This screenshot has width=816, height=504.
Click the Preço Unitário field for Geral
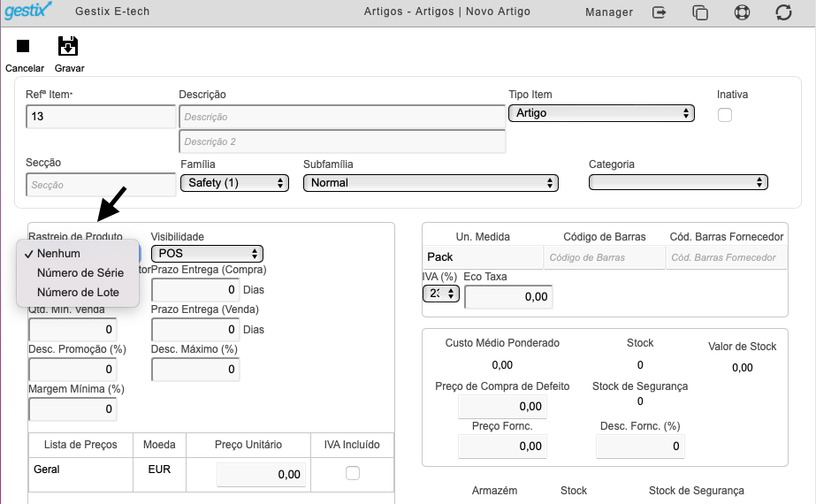(x=262, y=474)
